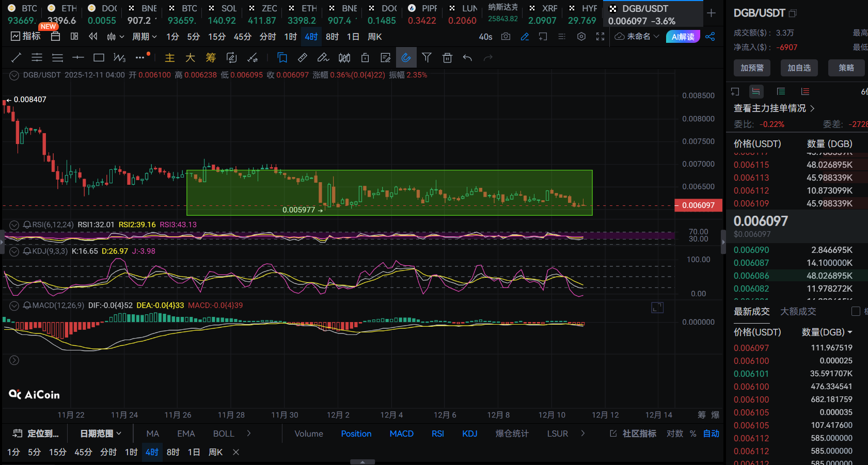Switch to the 1日 timeframe
This screenshot has width=868, height=465.
pos(353,37)
